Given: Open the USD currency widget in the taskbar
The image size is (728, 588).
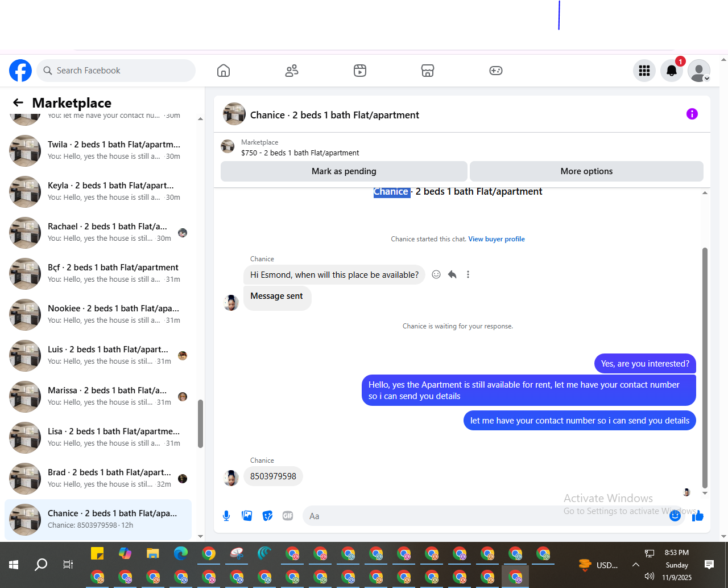Looking at the screenshot, I should pyautogui.click(x=598, y=565).
